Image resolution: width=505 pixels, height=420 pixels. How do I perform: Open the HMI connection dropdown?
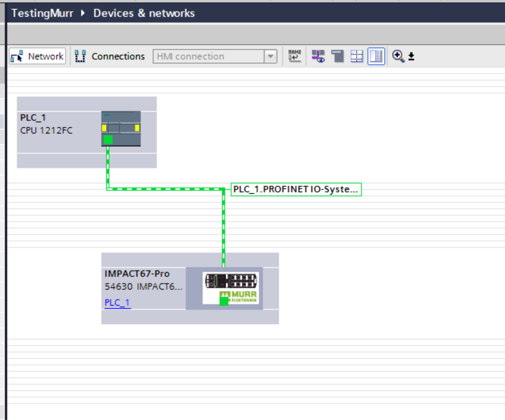pyautogui.click(x=270, y=56)
